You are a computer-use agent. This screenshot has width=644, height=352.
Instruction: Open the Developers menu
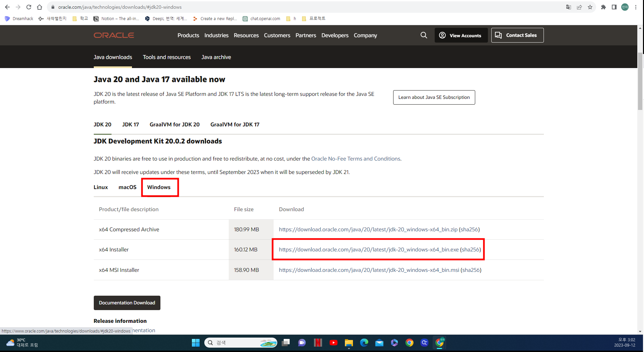click(335, 35)
